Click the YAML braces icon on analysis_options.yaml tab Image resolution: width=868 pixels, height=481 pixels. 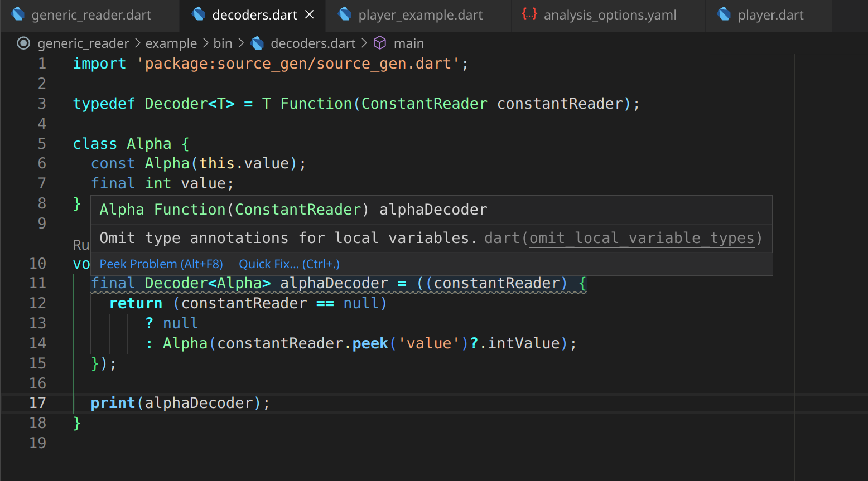[x=529, y=15]
